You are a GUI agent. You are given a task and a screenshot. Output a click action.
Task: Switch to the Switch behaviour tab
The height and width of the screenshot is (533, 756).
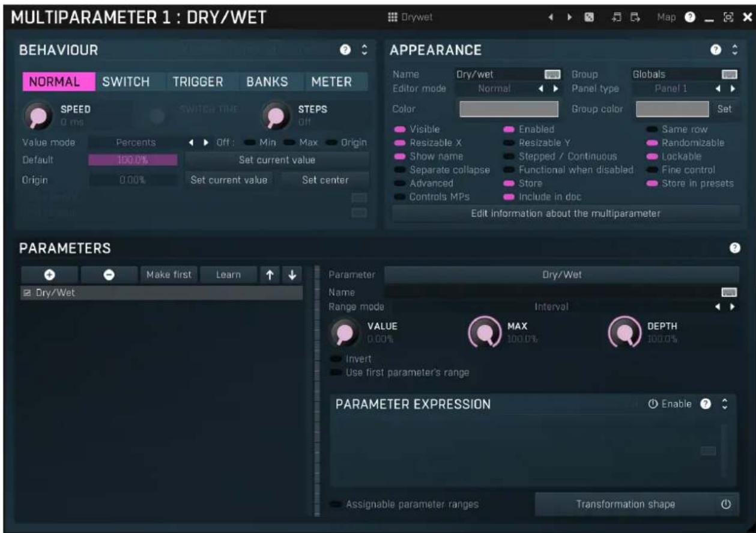[125, 82]
